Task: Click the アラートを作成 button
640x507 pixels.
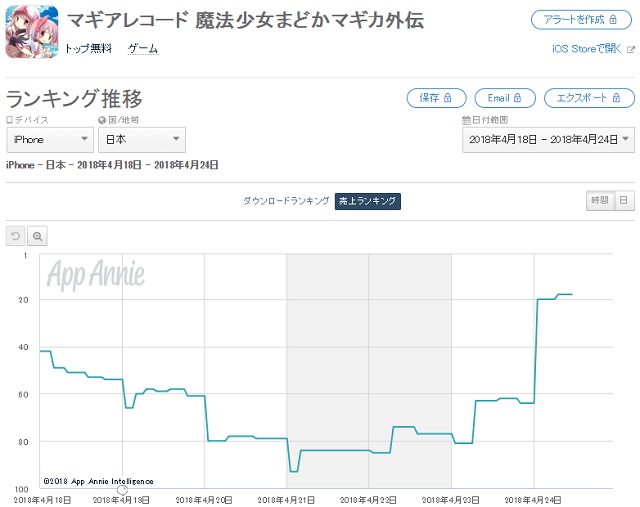Action: click(x=581, y=20)
